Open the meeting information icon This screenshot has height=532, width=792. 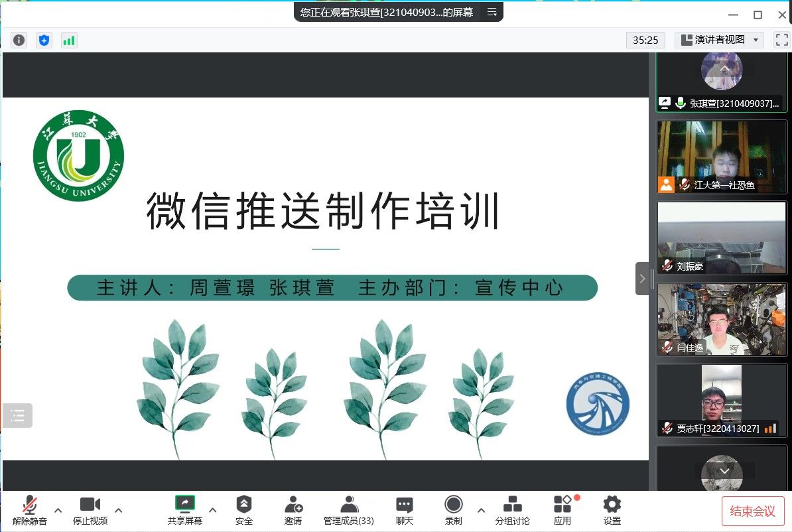point(19,40)
